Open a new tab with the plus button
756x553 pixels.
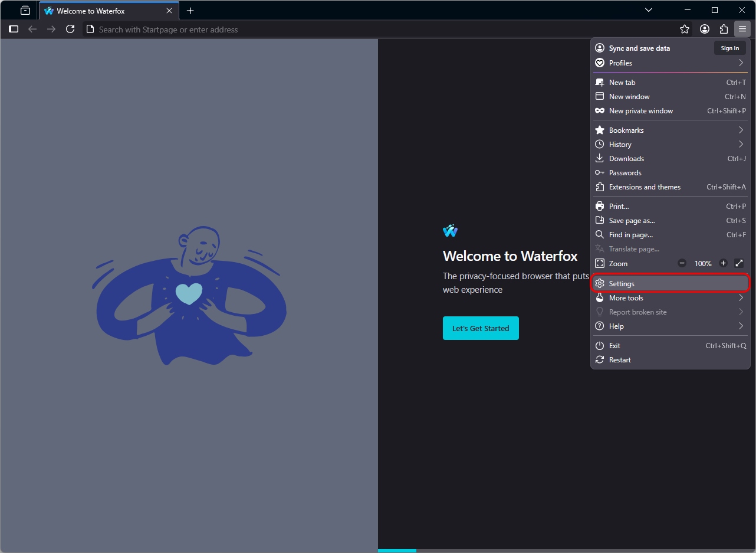[x=190, y=11]
